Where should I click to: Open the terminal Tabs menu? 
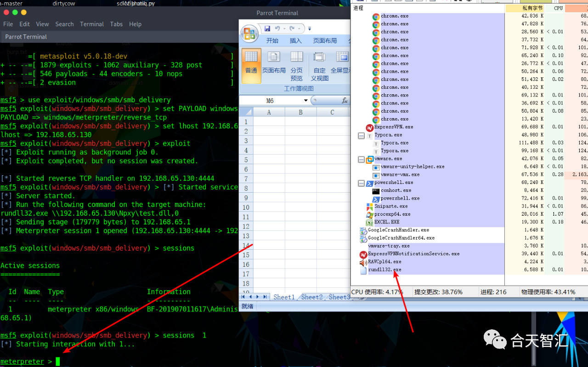point(116,24)
